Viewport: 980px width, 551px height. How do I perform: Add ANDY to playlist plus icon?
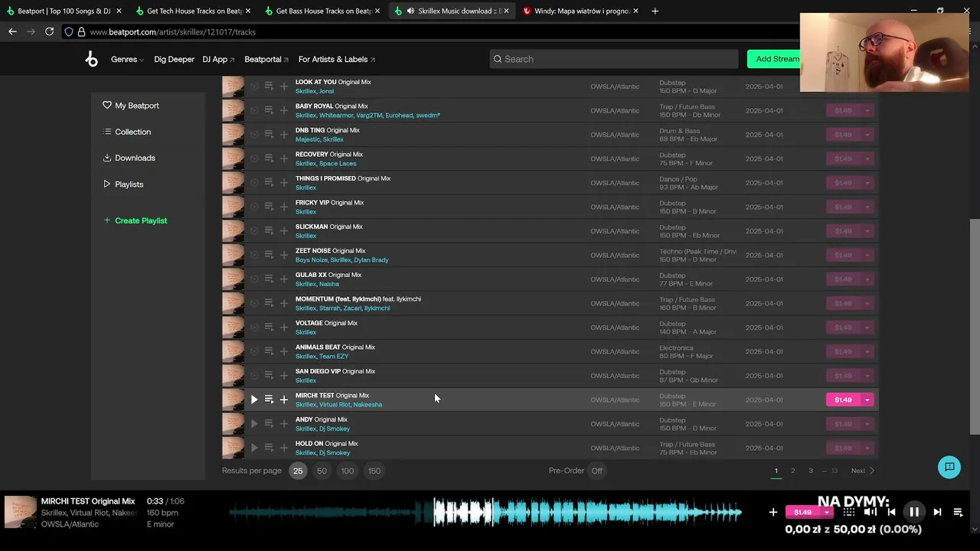(x=283, y=423)
